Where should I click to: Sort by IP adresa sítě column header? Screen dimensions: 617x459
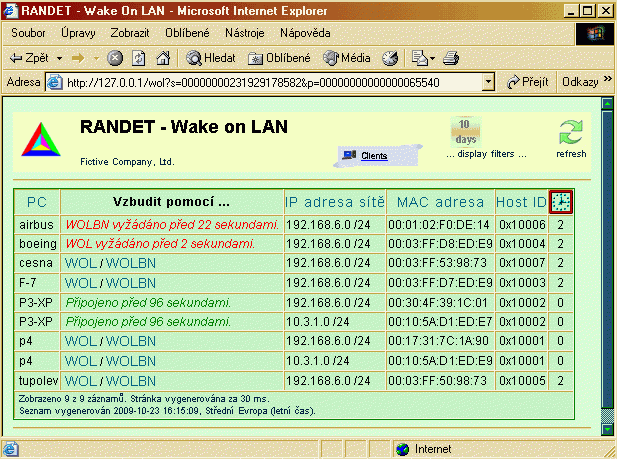(334, 202)
